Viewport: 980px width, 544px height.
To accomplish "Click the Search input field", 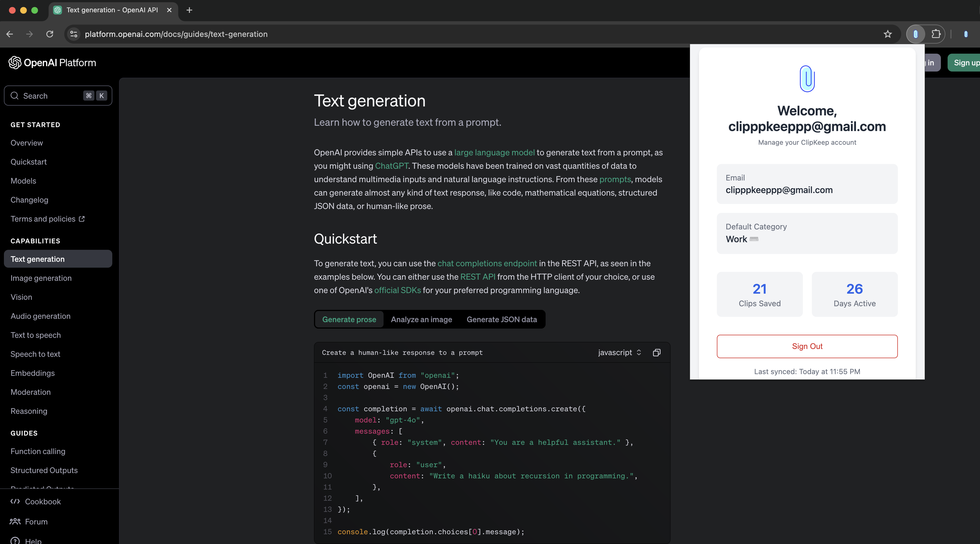I will coord(59,95).
